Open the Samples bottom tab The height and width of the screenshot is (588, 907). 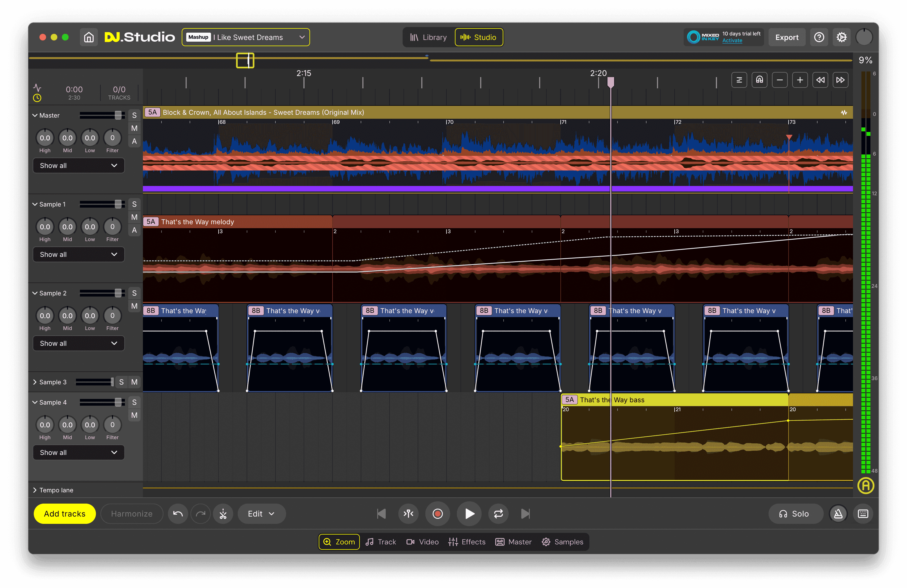562,542
